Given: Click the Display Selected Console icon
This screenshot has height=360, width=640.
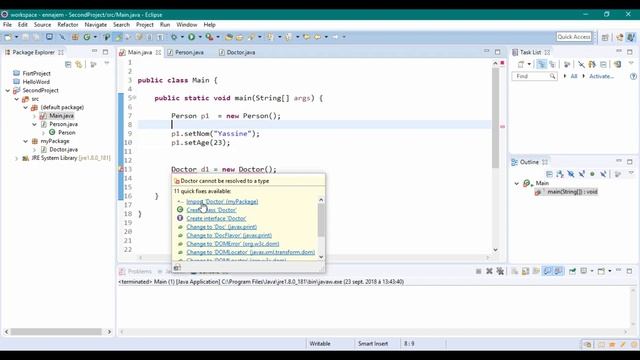Looking at the screenshot, I should (584, 271).
